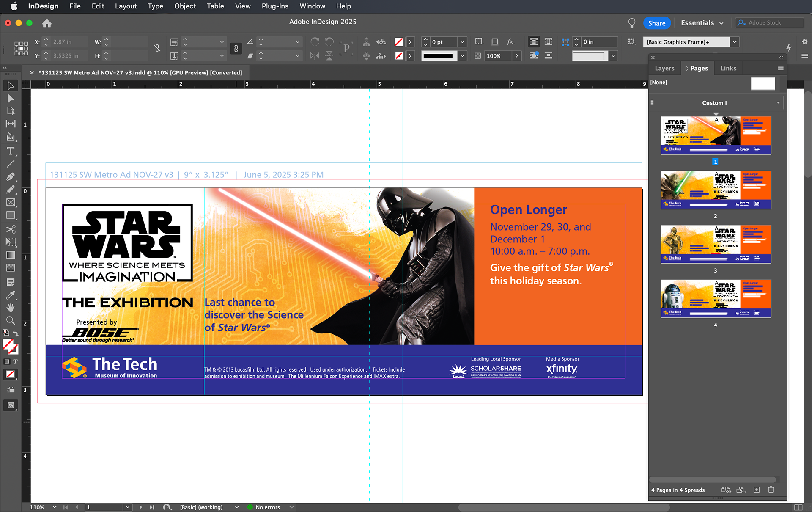Open the corner options dropdown
812x512 pixels.
pos(613,55)
